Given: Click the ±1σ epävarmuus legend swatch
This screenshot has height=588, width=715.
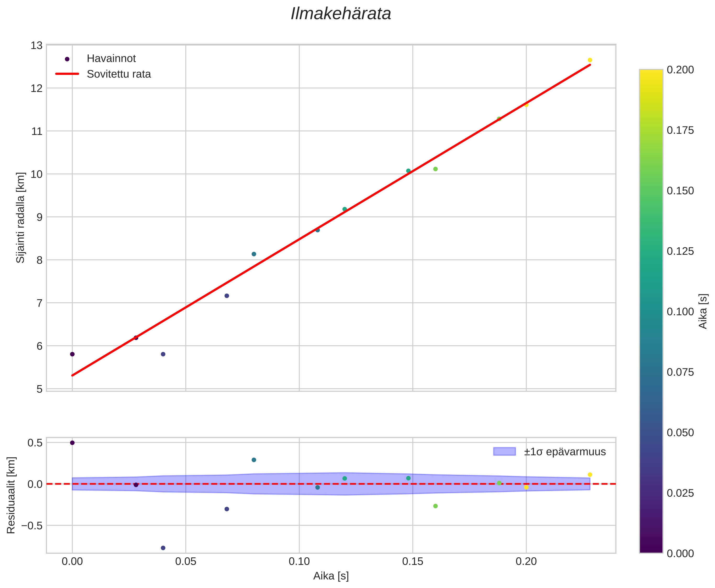Looking at the screenshot, I should click(x=504, y=452).
